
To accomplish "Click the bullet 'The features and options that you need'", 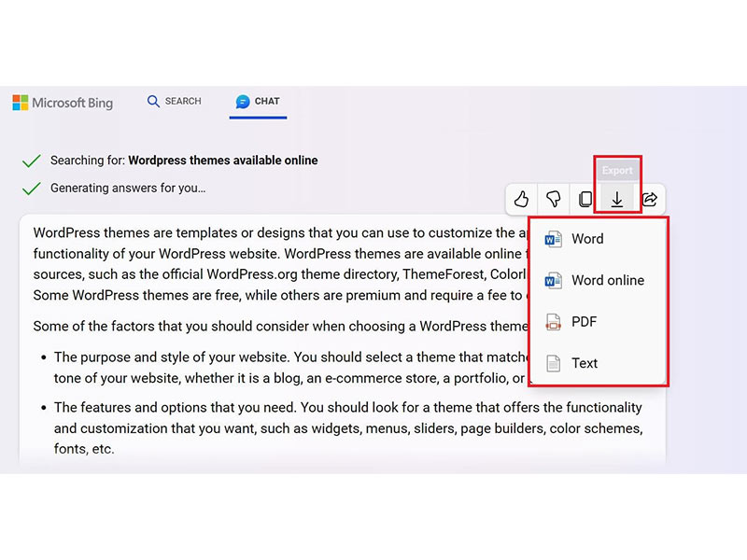I will [348, 428].
